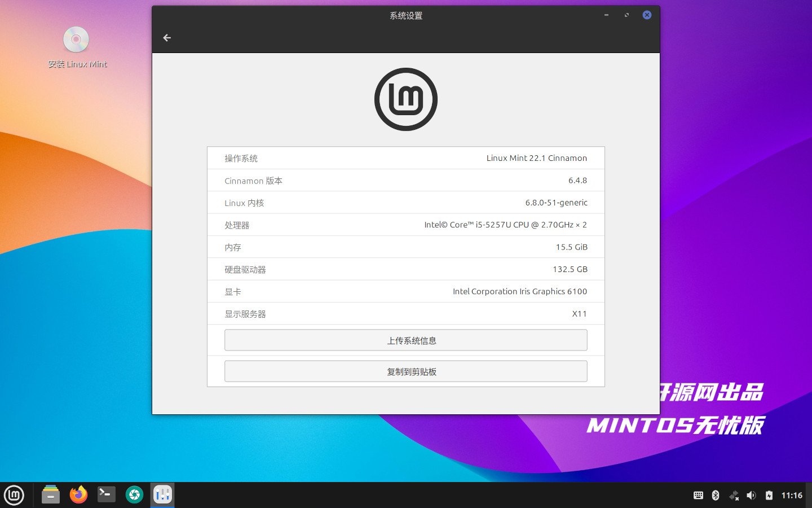Minimize the System Settings window
Viewport: 812px width, 508px height.
606,15
